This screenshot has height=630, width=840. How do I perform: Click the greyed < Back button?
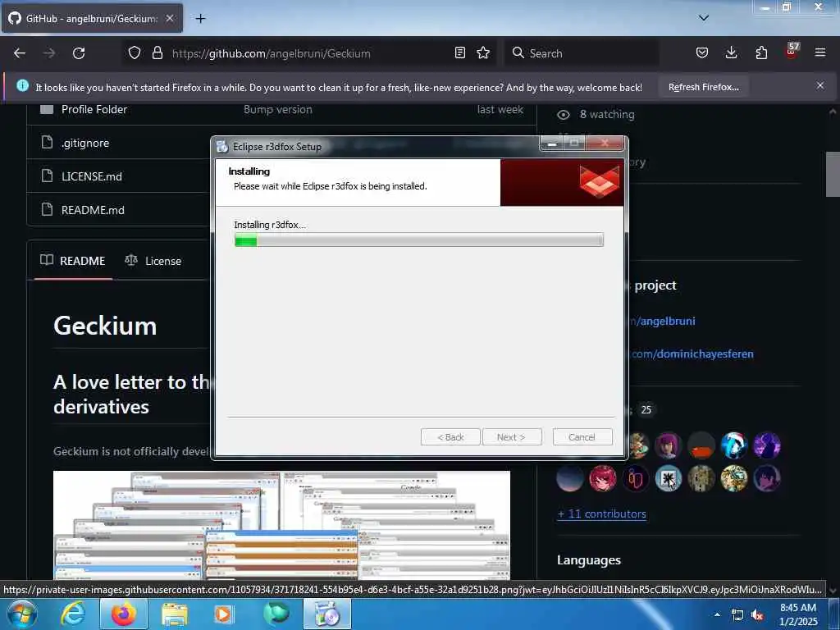(450, 437)
